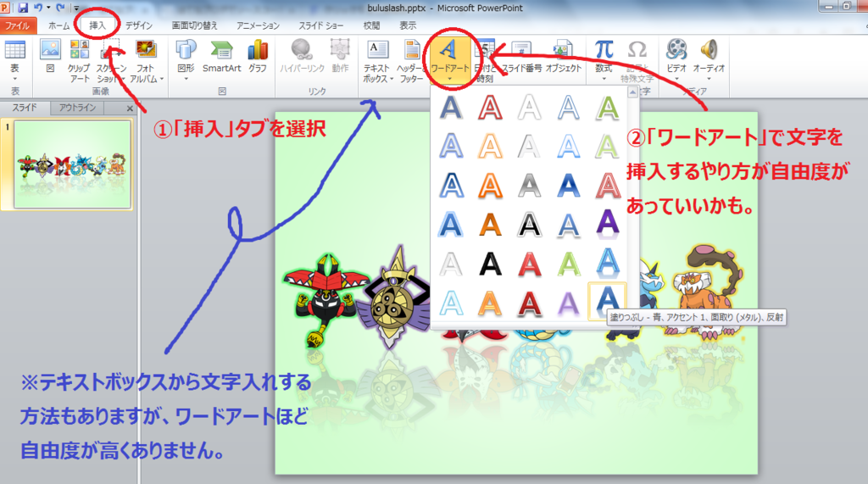Screen dimensions: 868x484
Task: Open the 画面切り替え transitions tab
Action: (195, 25)
